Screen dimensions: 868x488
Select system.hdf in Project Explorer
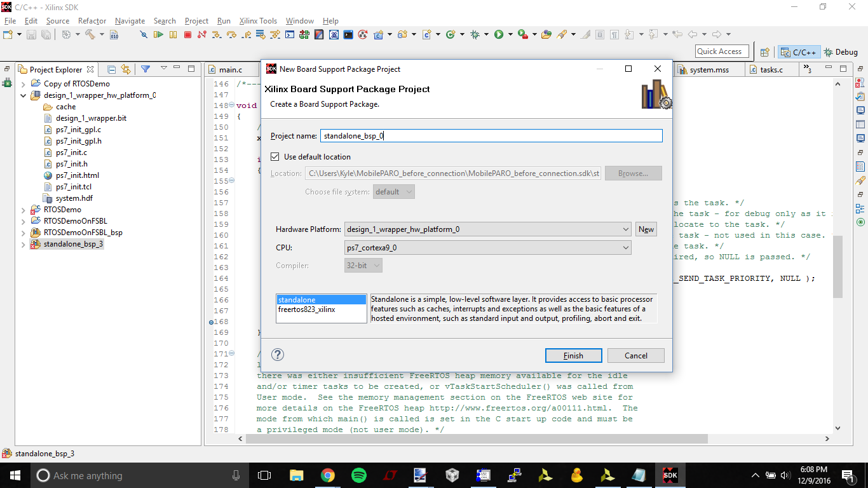pos(74,198)
